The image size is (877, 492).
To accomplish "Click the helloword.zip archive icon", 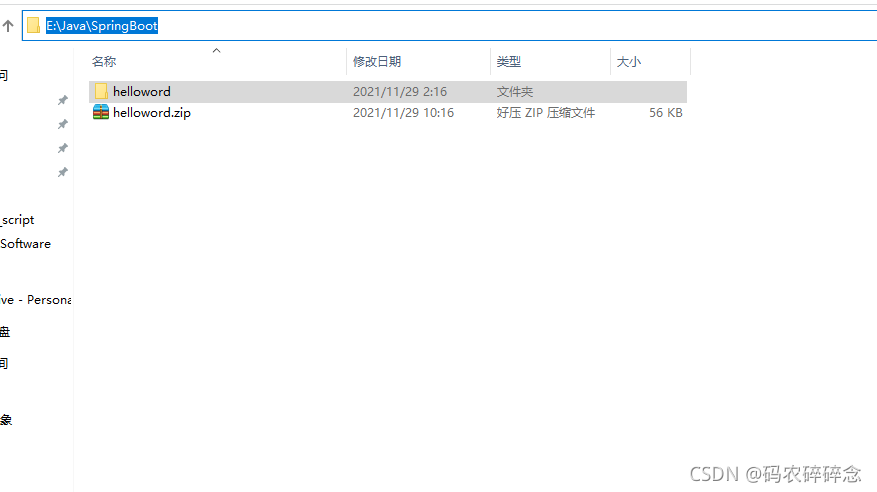I will (x=101, y=112).
